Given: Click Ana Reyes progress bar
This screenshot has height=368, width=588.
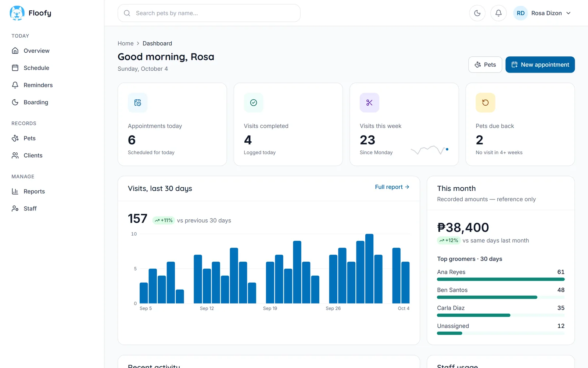Looking at the screenshot, I should coord(501,279).
